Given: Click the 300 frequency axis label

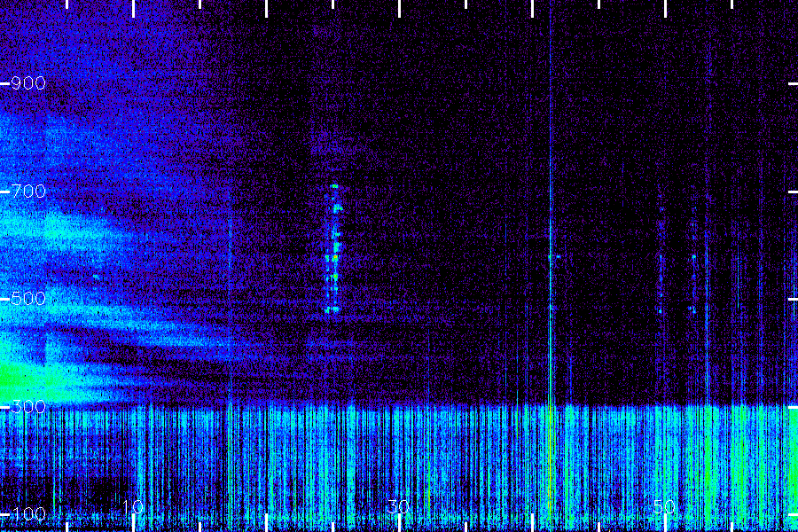Looking at the screenshot, I should tap(28, 407).
